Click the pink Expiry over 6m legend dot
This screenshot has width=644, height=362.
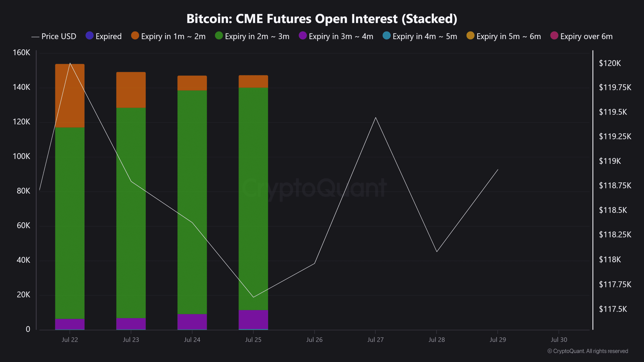pos(554,36)
